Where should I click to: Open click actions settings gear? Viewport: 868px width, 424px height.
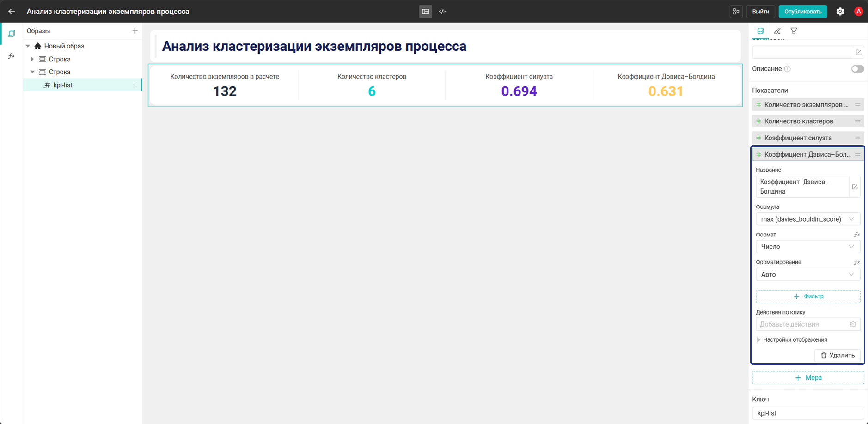[x=853, y=324]
